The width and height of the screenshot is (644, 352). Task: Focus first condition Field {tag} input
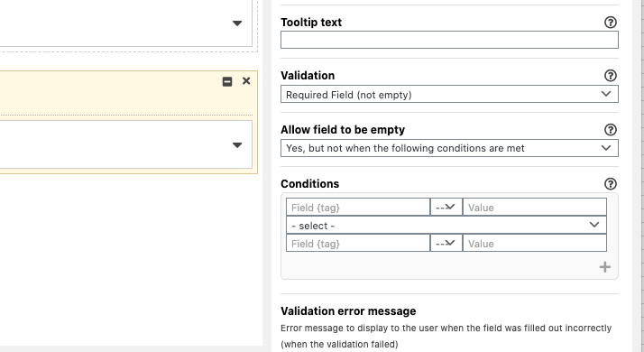coord(358,208)
